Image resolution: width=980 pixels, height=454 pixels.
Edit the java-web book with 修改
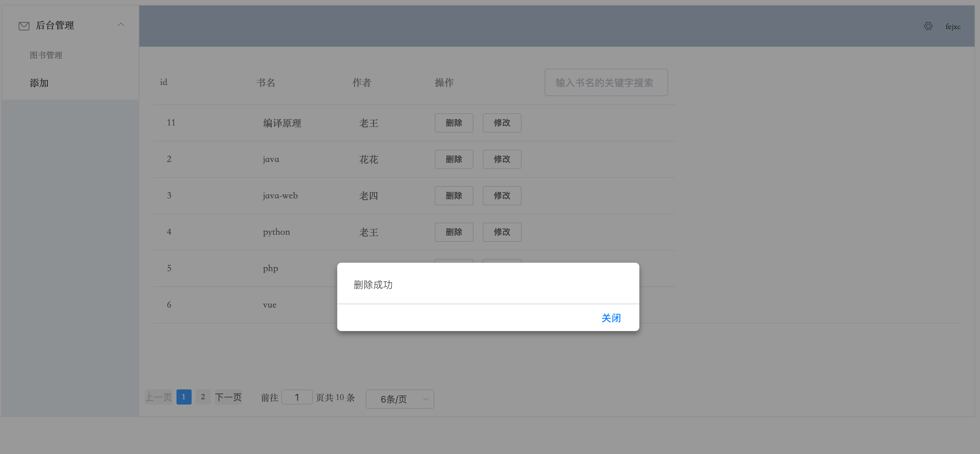[501, 196]
